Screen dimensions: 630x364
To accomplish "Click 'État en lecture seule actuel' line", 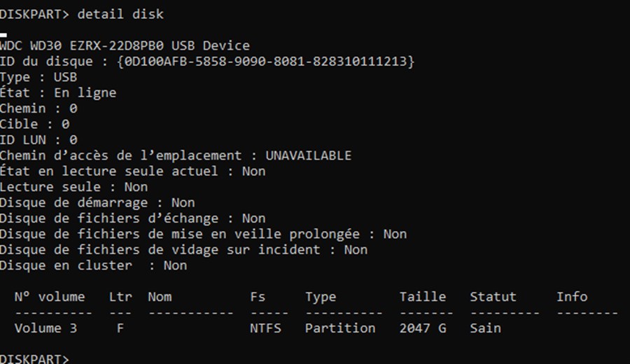I will click(x=132, y=171).
